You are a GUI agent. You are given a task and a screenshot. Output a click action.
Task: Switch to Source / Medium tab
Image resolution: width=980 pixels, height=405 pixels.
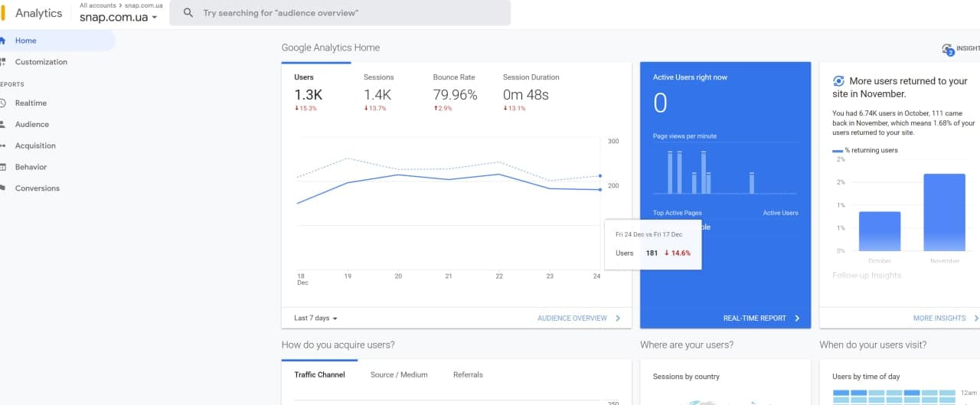pos(399,374)
